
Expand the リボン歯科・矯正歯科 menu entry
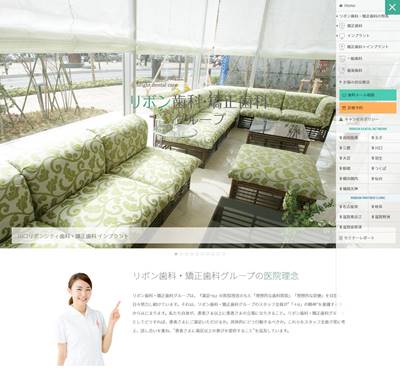tap(364, 16)
